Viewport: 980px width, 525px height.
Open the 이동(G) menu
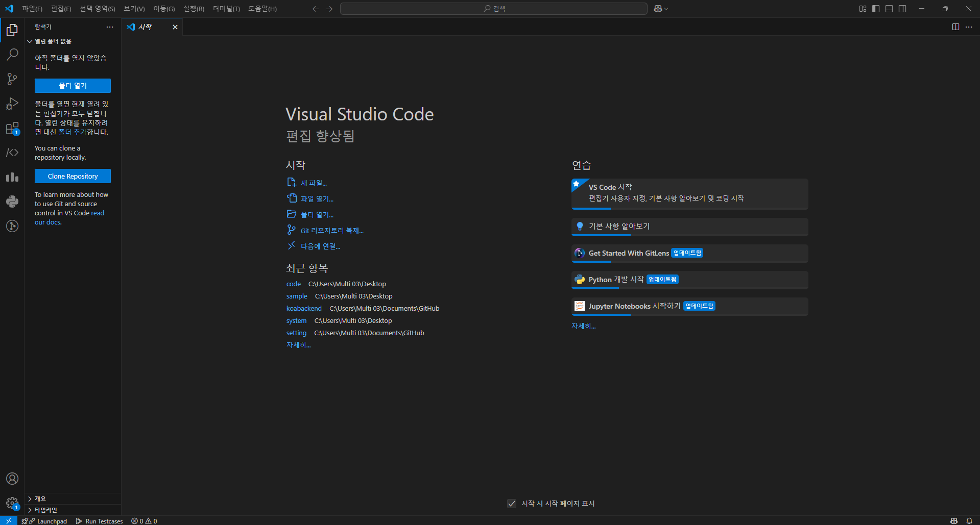point(164,9)
